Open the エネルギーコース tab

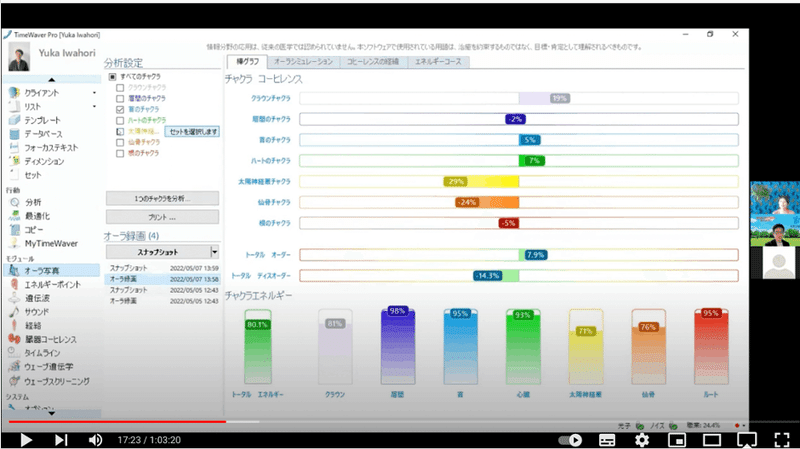click(438, 62)
